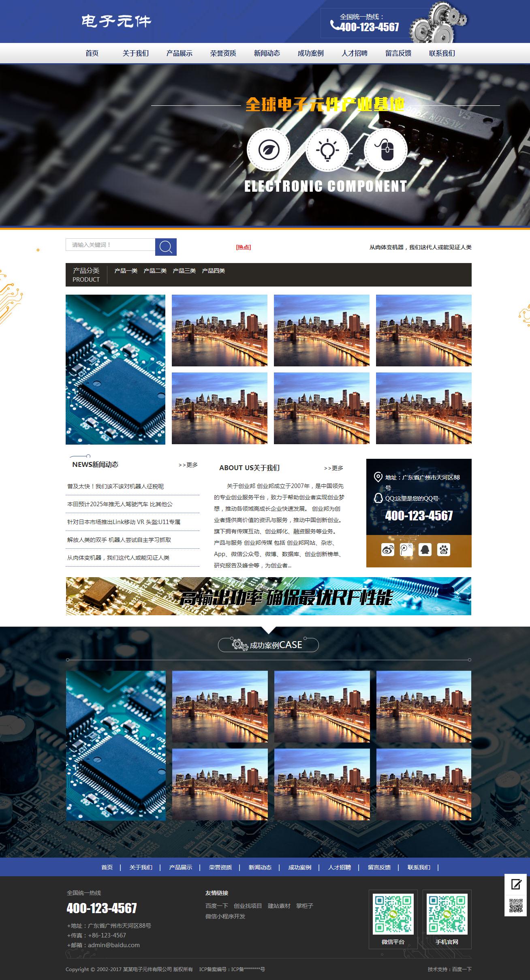Click the computer mouse circle icon
The width and height of the screenshot is (530, 980).
386,150
